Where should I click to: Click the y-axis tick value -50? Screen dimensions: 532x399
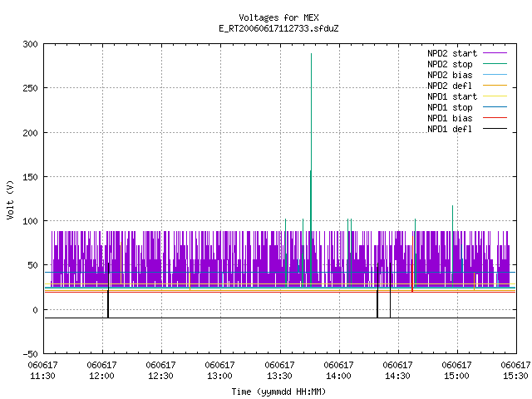(30, 354)
